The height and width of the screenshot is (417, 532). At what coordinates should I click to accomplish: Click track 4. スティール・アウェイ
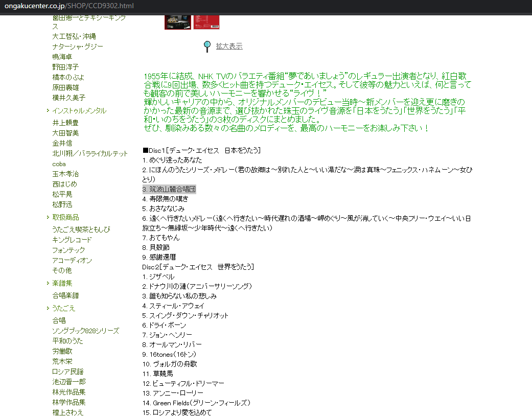173,306
